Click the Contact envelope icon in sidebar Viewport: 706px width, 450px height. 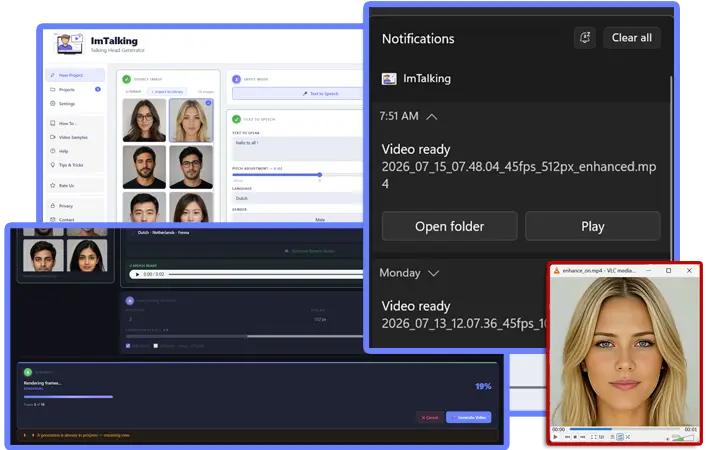(x=53, y=219)
